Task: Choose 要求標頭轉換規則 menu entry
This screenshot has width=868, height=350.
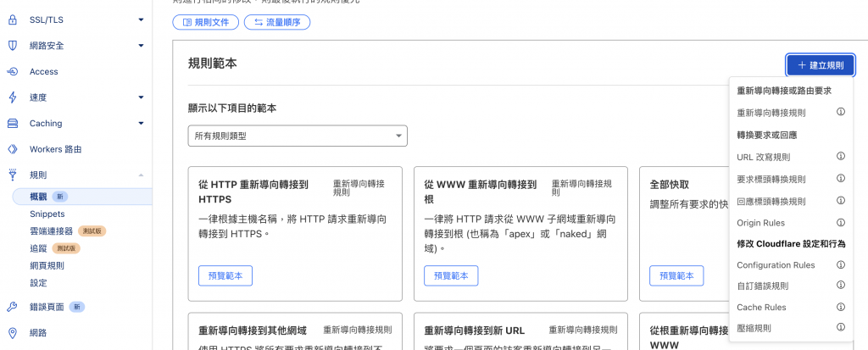Action: (x=771, y=179)
